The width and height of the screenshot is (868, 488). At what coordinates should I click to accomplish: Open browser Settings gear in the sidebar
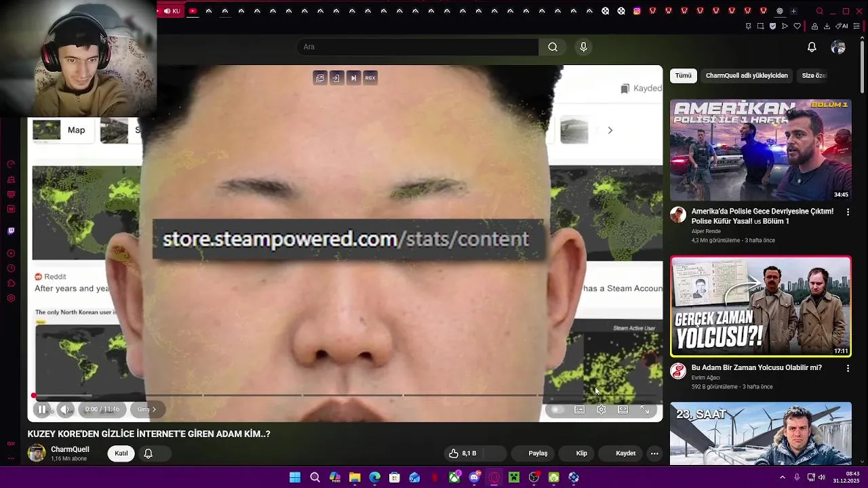coord(11,298)
